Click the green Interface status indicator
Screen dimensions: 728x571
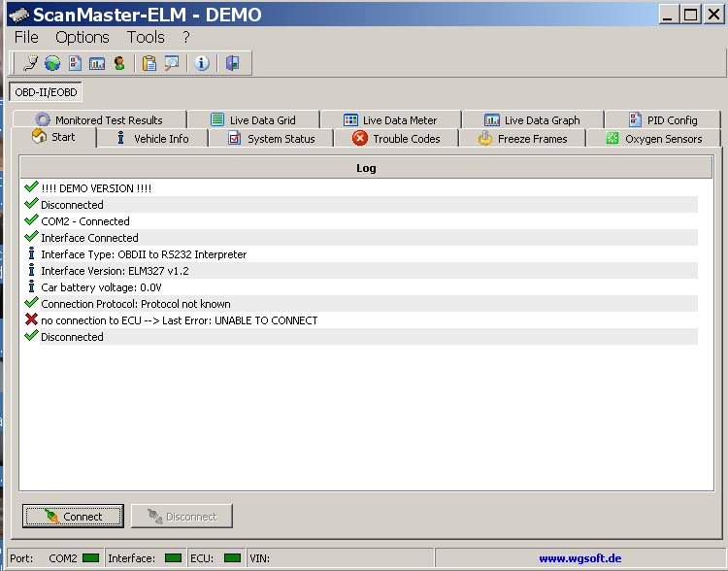coord(173,557)
